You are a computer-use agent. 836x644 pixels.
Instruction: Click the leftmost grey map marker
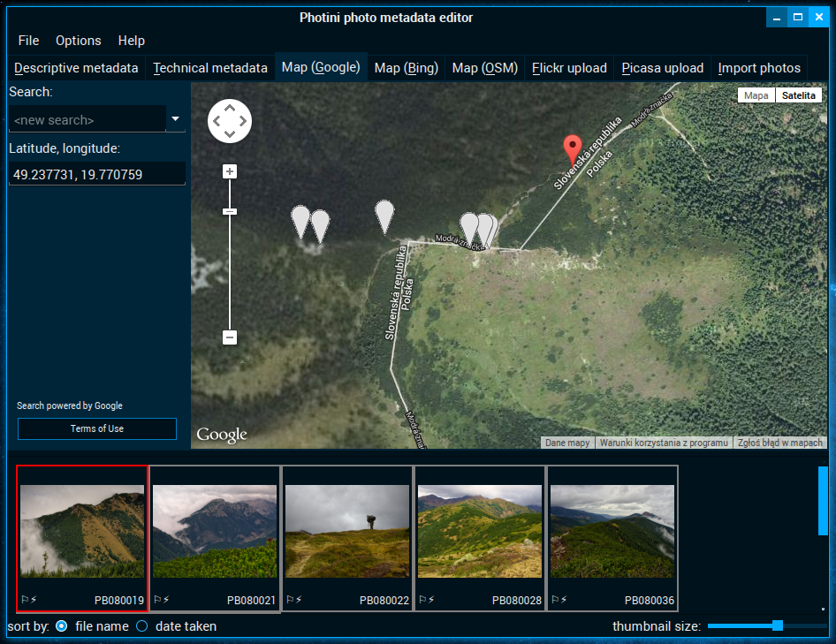(x=300, y=221)
